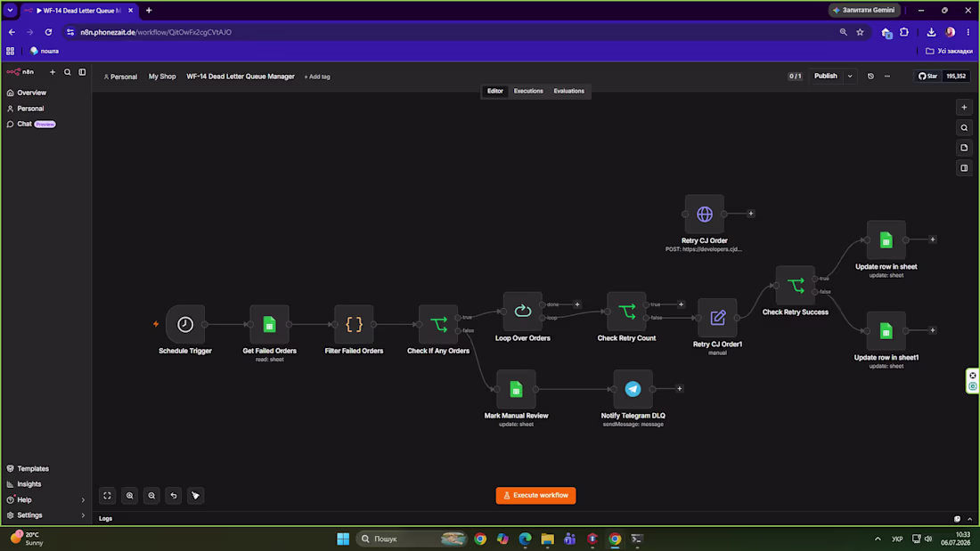Open the Windows Start menu
980x551 pixels.
coord(343,539)
